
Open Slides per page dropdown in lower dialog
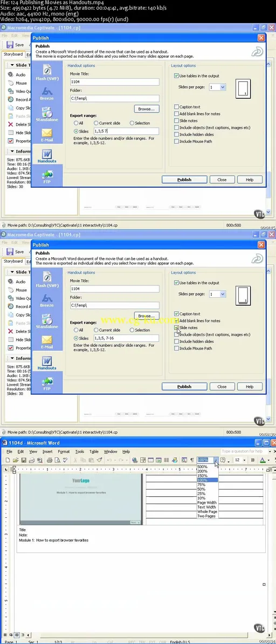(223, 294)
